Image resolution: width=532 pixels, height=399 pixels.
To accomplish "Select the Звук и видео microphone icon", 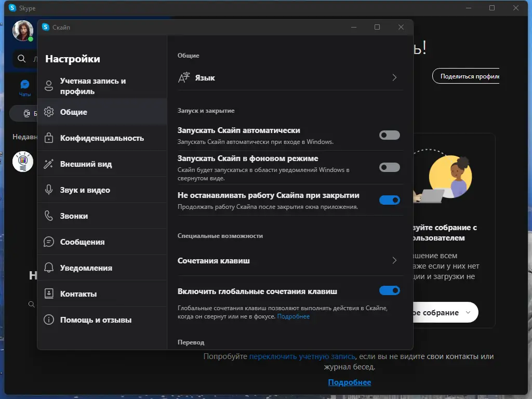I will [x=49, y=190].
